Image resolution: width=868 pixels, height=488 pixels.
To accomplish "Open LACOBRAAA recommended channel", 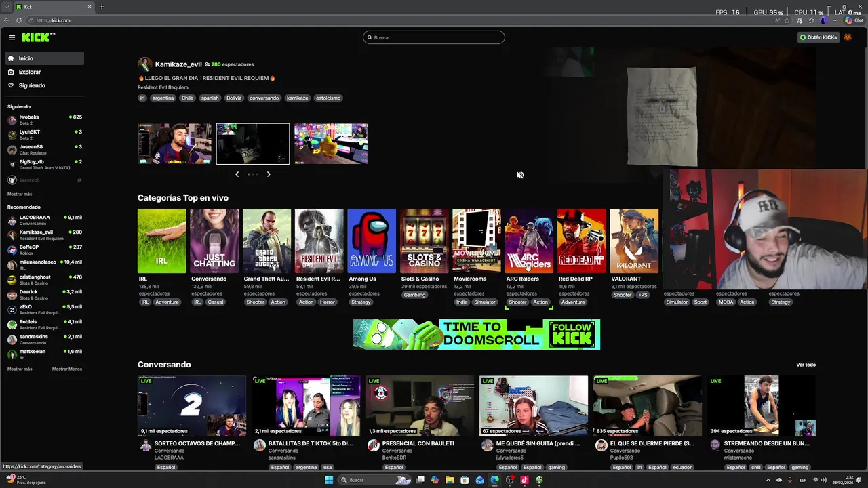I will [45, 220].
